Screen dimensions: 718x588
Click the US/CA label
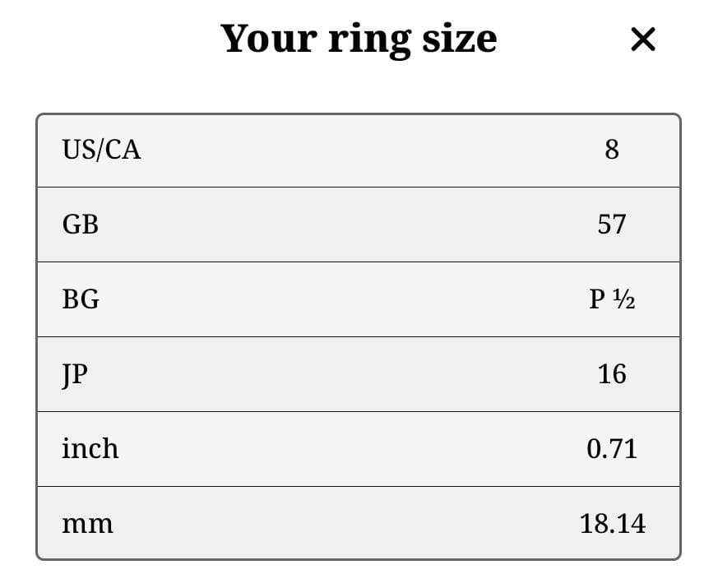pos(100,150)
